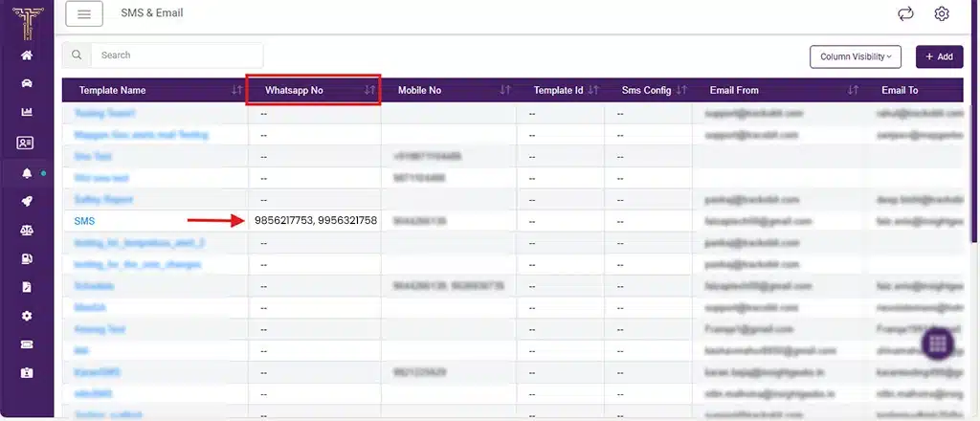Select the 9856217753, 9956321758 Whatsapp cell
This screenshot has height=421, width=980.
[316, 220]
